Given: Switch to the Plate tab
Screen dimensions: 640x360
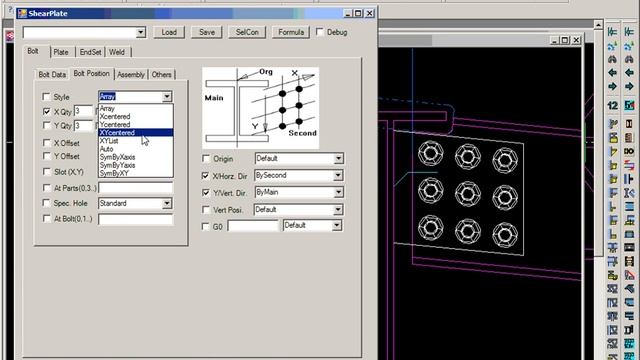Looking at the screenshot, I should 61,52.
